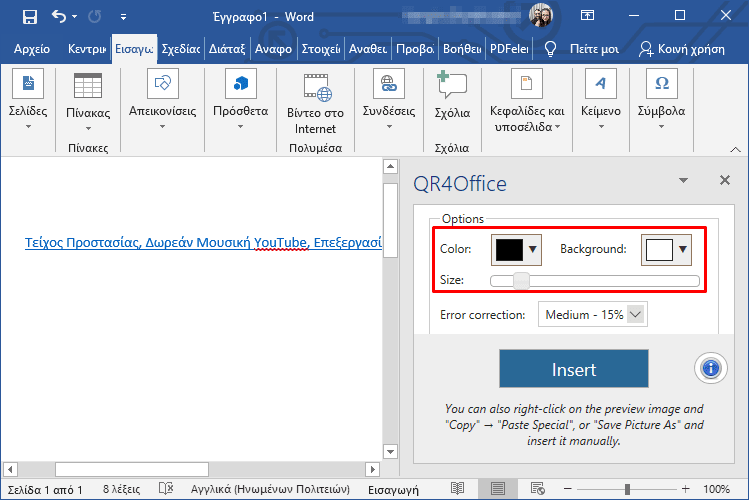
Task: Click the white Background swatch
Action: tap(659, 249)
